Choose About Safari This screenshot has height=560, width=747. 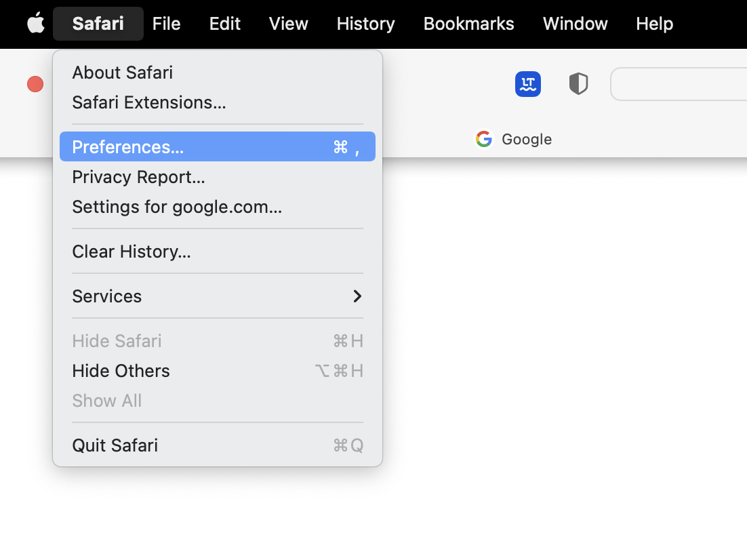(x=217, y=73)
